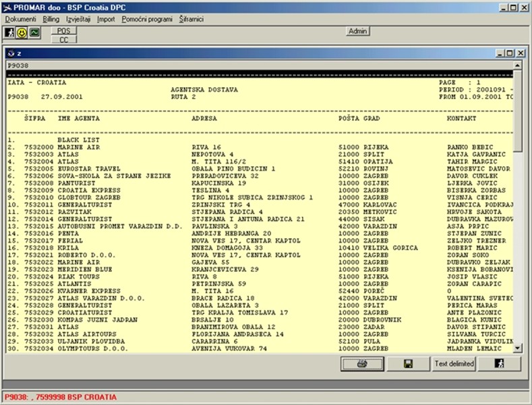Click the MARINE AIR row 7532000
This screenshot has height=405, width=532.
260,147
